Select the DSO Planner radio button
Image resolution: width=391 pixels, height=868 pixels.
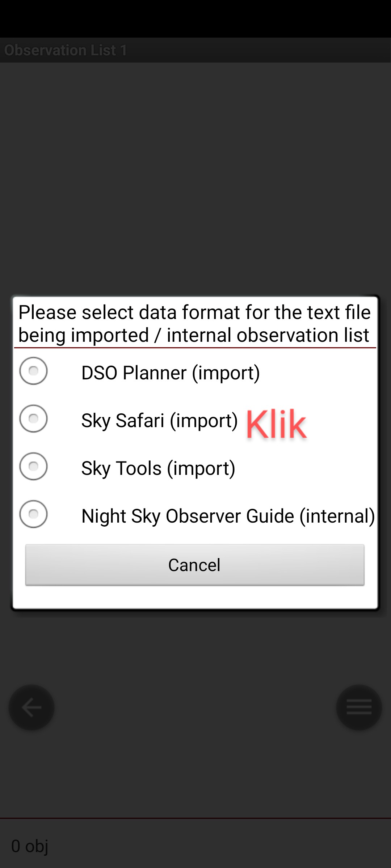pos(33,371)
